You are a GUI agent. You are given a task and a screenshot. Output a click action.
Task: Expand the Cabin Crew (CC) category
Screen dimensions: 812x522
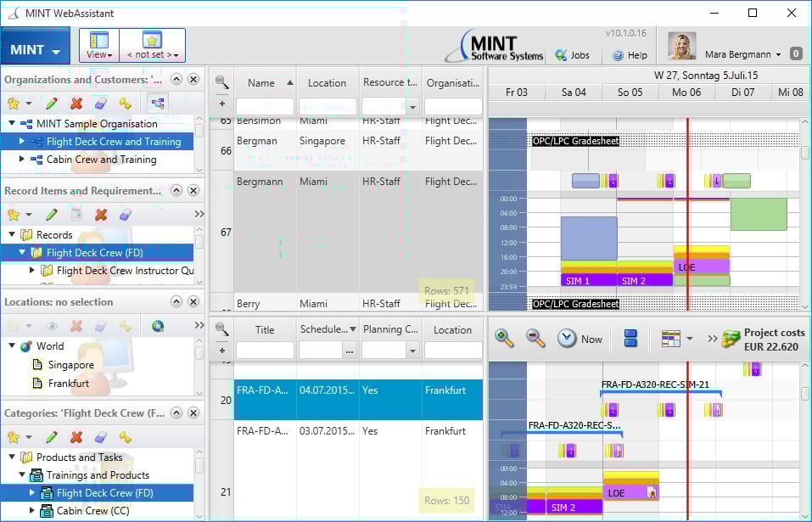tap(31, 510)
